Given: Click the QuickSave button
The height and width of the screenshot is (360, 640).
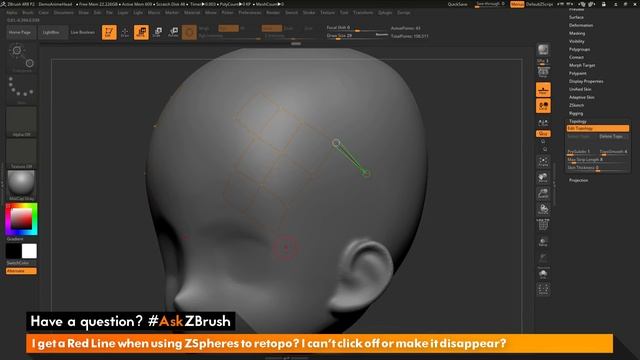Looking at the screenshot, I should click(x=458, y=4).
